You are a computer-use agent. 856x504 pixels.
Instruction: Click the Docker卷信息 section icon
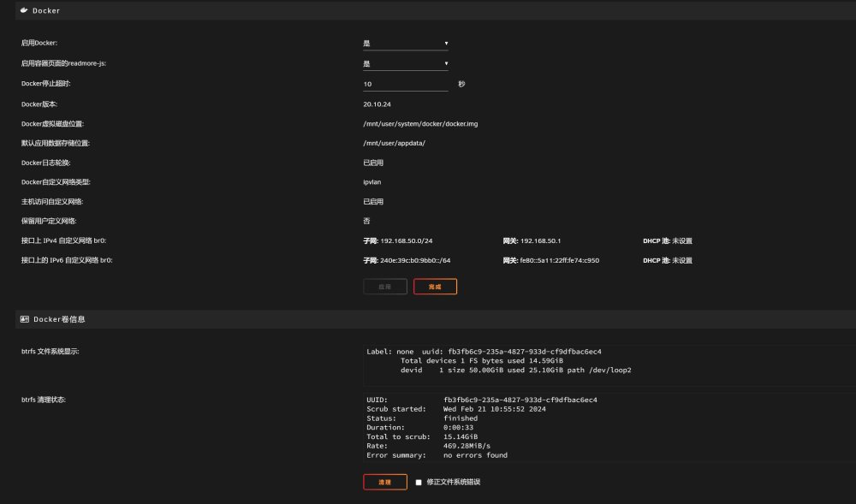coord(25,319)
